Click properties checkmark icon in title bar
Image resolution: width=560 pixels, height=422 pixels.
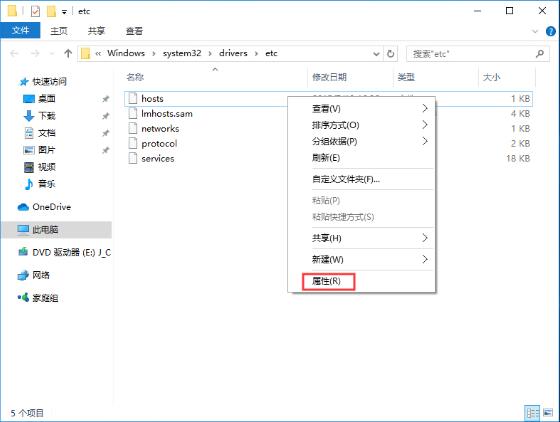[x=35, y=11]
